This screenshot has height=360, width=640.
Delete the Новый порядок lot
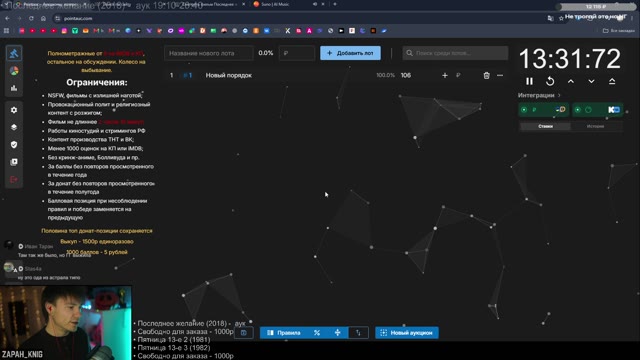(486, 76)
